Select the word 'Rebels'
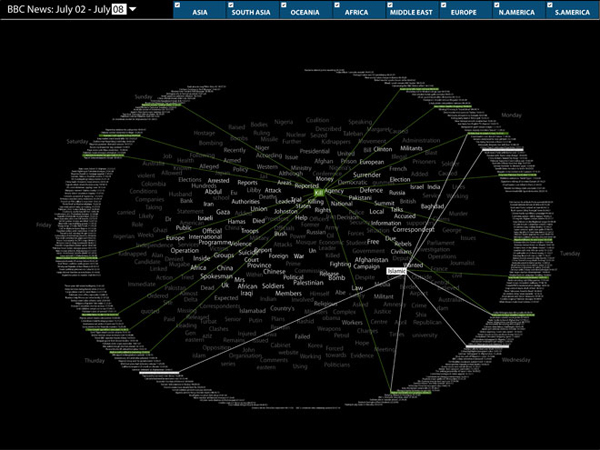 click(403, 244)
